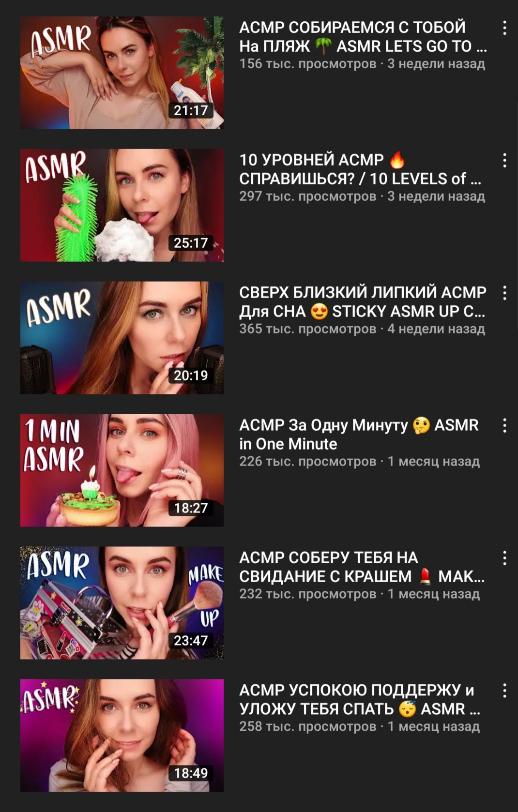Open the 23:47 MAKE UP thumbnail

[x=122, y=603]
